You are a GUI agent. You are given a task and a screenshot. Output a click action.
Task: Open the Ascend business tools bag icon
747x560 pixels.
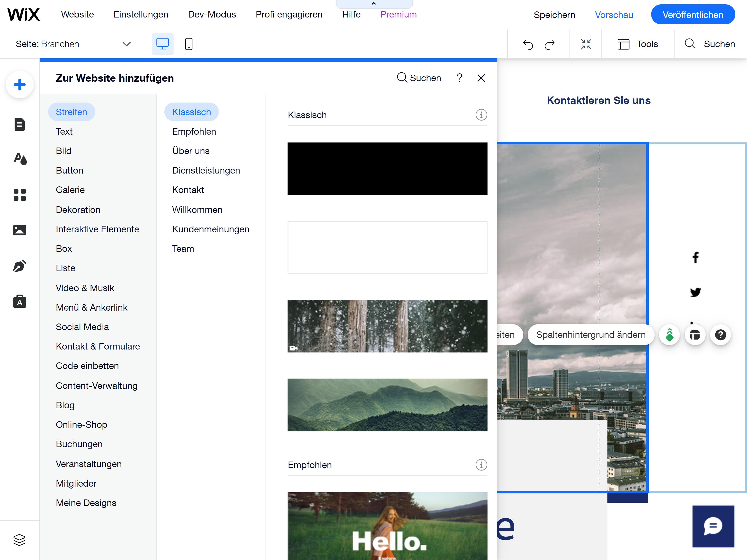pos(20,301)
